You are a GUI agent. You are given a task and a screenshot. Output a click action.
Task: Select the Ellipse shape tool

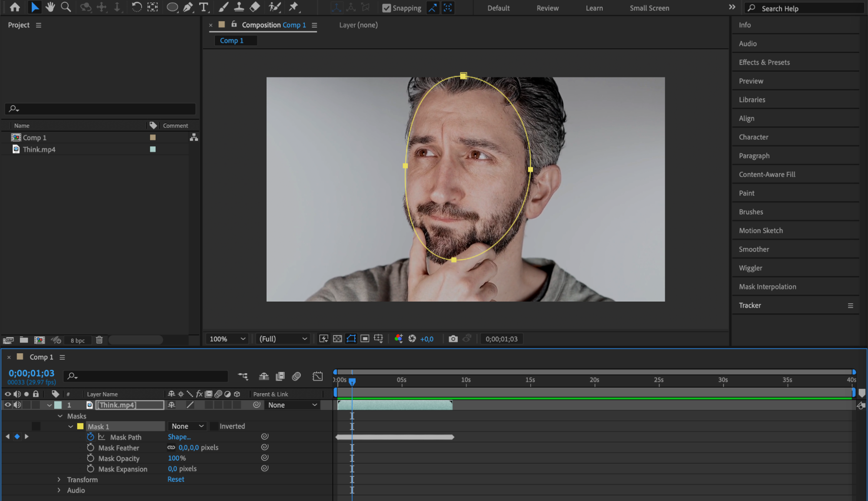tap(172, 7)
